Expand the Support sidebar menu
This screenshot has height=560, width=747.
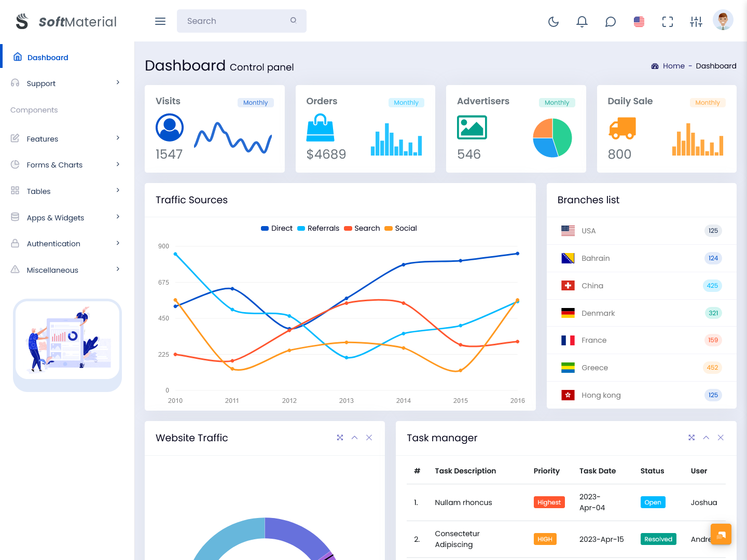tap(67, 83)
